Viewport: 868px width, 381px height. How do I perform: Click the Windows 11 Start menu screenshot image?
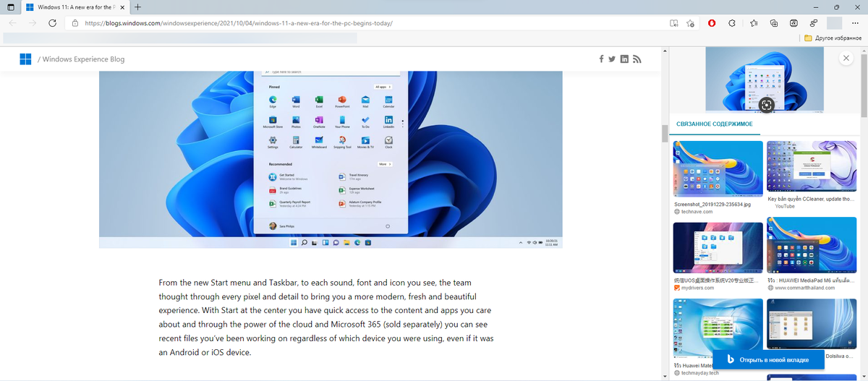pyautogui.click(x=331, y=159)
